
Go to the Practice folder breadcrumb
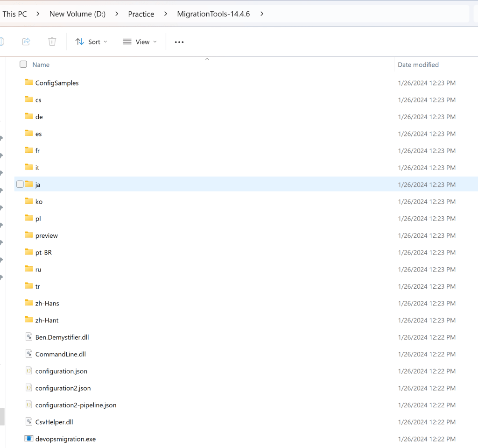141,14
